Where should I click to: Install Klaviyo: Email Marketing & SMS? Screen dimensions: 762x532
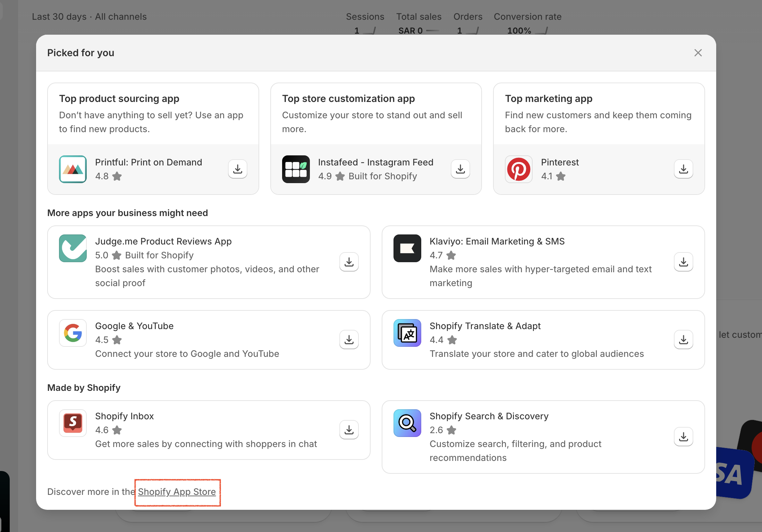point(684,262)
